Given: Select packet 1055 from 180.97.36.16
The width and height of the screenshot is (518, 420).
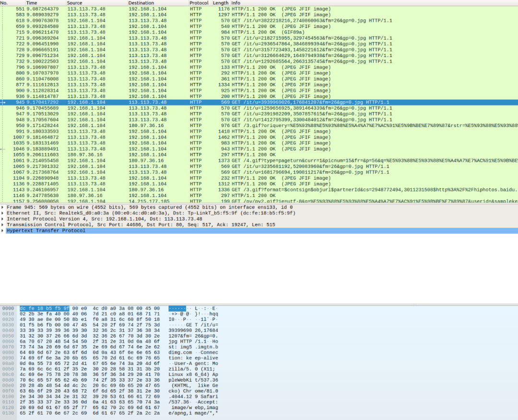Looking at the screenshot, I should pos(259,155).
